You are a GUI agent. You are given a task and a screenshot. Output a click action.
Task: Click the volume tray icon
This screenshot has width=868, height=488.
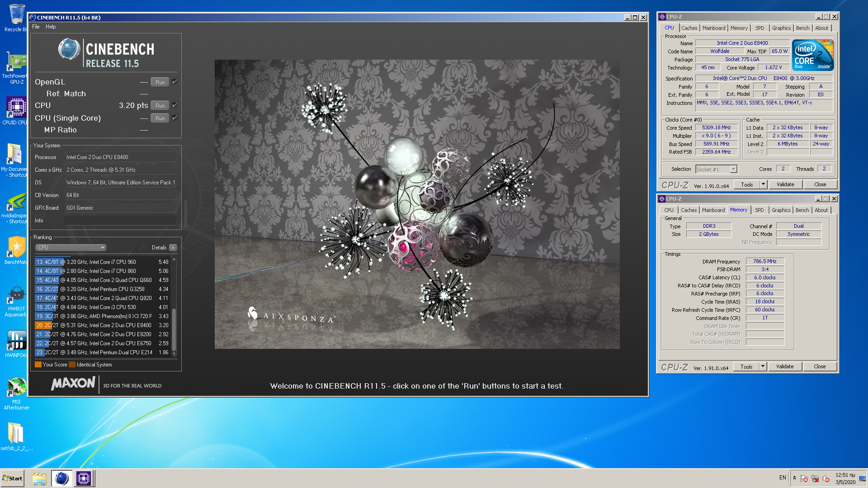click(826, 479)
